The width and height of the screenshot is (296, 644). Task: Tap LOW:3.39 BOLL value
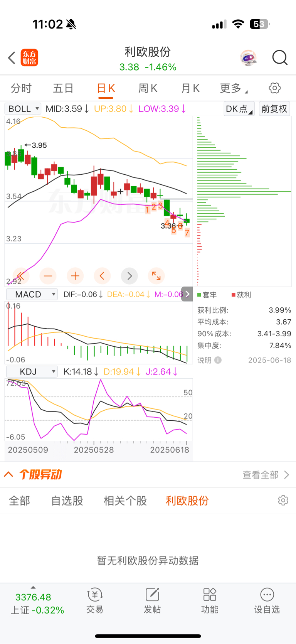pyautogui.click(x=162, y=109)
